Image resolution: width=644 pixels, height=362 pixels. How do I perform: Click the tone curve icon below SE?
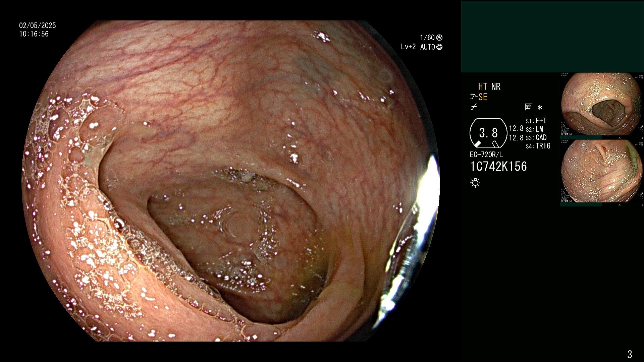point(474,107)
